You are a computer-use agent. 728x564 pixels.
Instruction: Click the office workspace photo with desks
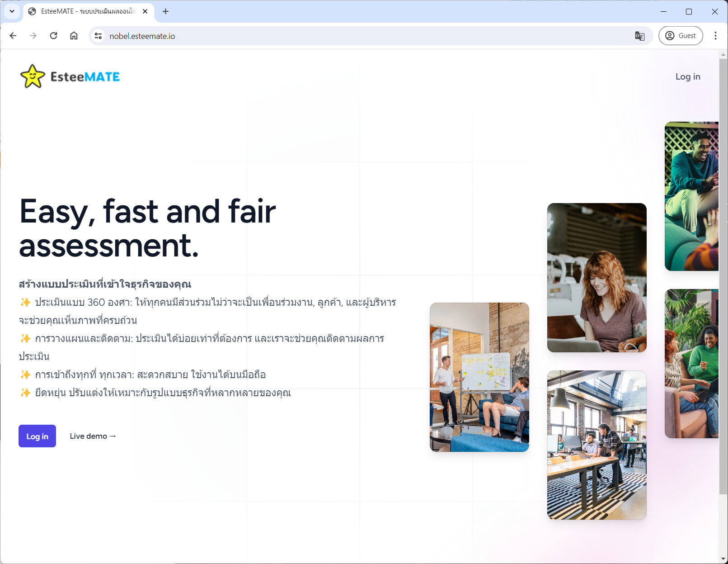click(596, 445)
